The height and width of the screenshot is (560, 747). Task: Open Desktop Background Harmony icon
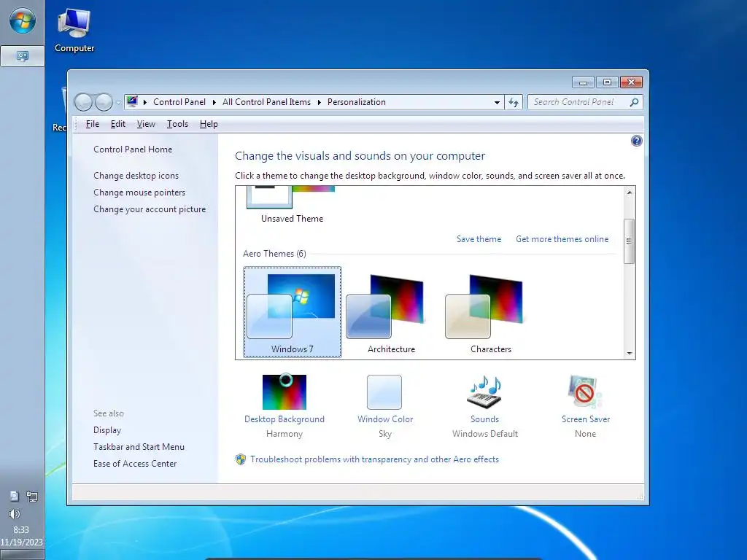coord(285,392)
